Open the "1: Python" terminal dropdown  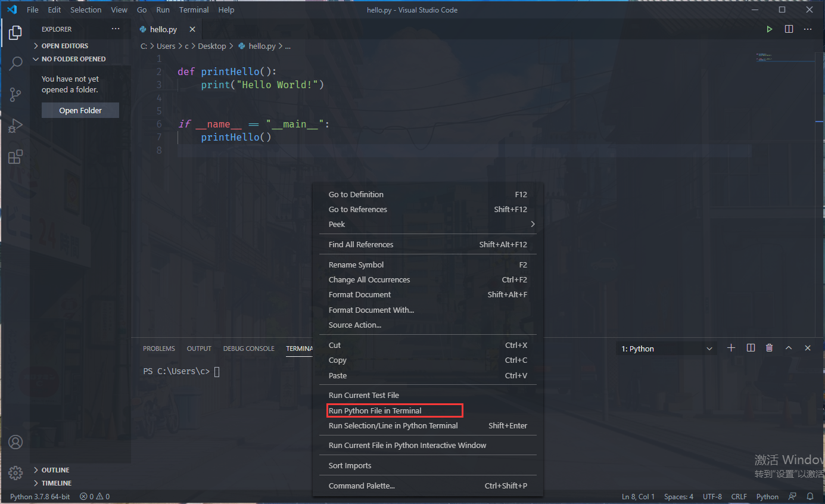pyautogui.click(x=665, y=347)
